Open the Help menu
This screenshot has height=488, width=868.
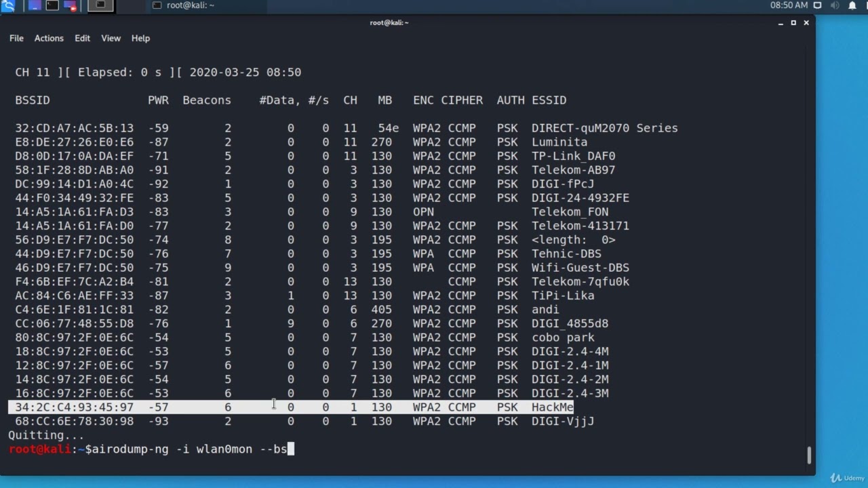(x=140, y=38)
